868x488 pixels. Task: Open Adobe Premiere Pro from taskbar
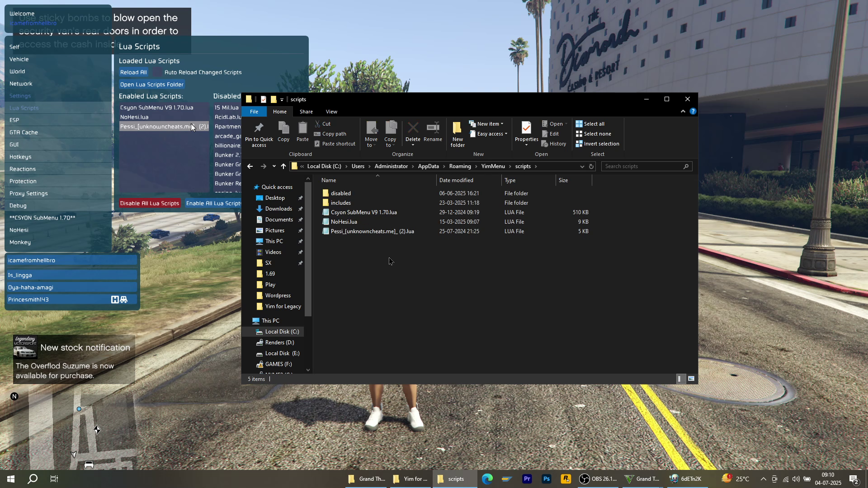click(x=526, y=479)
